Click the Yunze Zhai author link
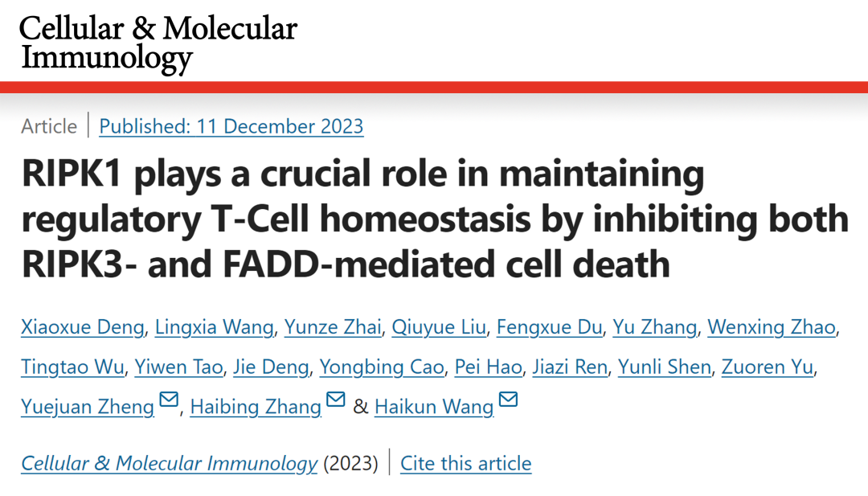 pos(333,327)
